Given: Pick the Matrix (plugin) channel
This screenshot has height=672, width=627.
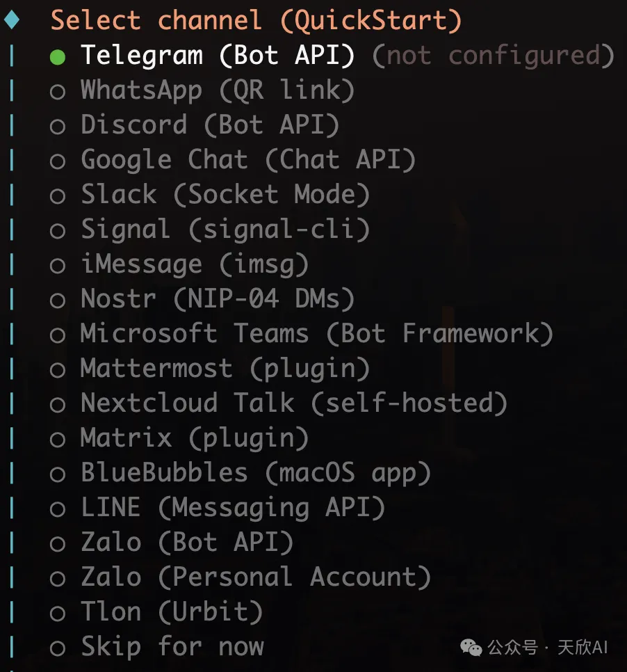Looking at the screenshot, I should [194, 438].
